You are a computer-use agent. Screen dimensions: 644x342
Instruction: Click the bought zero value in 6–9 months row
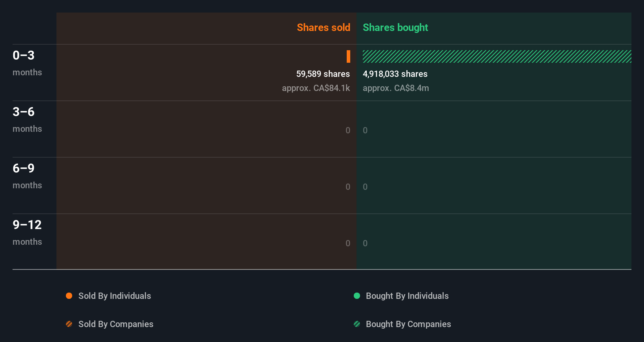click(365, 187)
